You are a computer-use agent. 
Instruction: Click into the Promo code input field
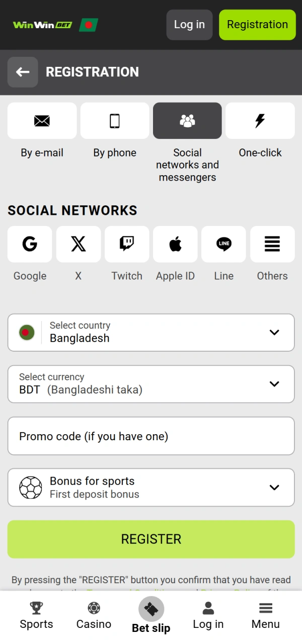click(151, 436)
